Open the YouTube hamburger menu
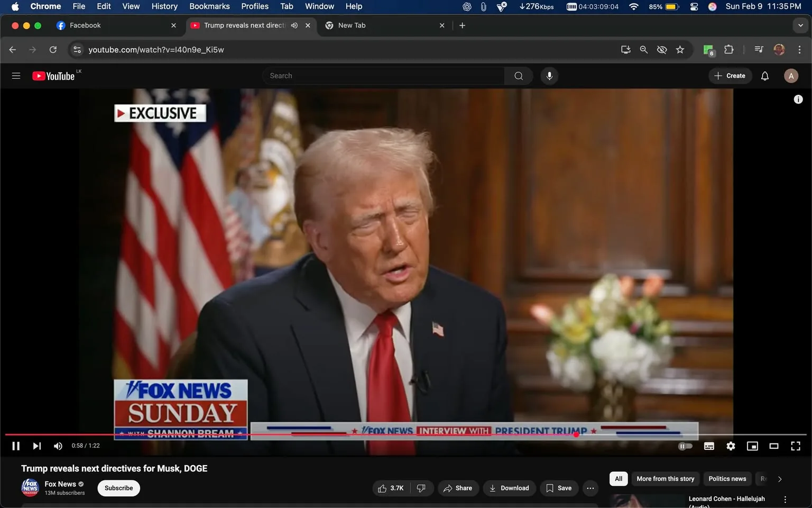 (x=16, y=76)
